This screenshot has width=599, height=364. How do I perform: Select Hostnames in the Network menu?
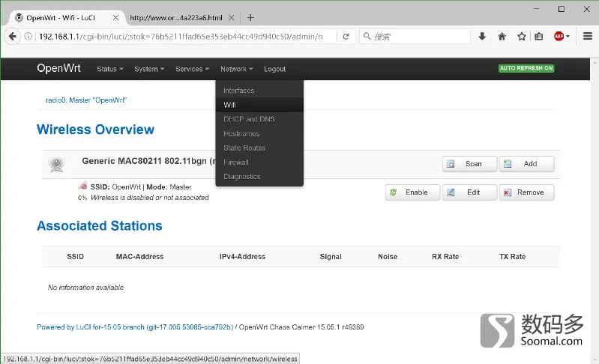click(x=259, y=133)
